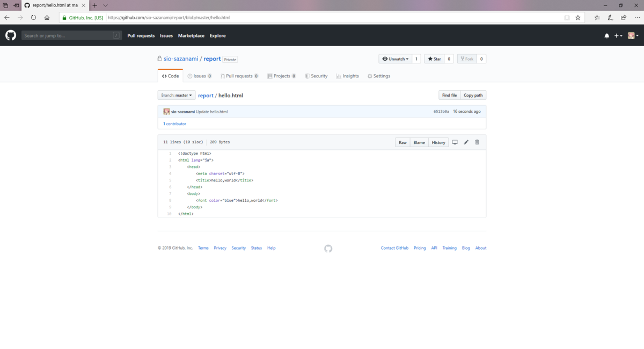Click Pull requests in top navigation
Screen dimensions: 644x349
[x=141, y=36]
